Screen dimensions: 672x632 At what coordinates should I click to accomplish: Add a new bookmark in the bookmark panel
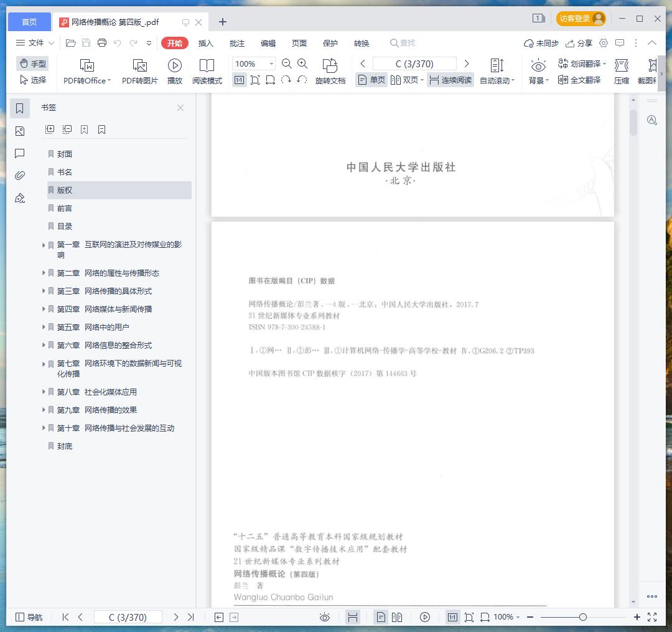click(x=85, y=130)
